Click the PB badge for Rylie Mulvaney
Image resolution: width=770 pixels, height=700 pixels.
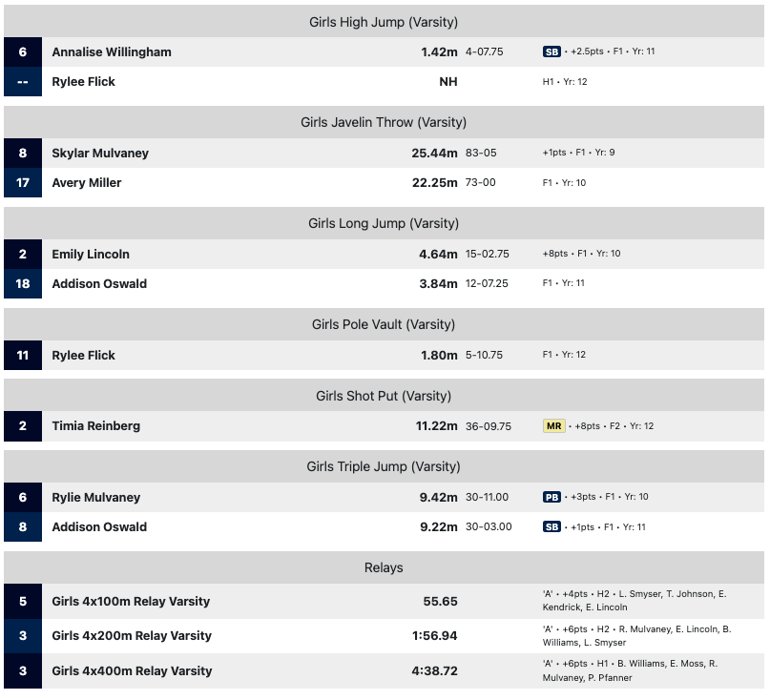551,498
